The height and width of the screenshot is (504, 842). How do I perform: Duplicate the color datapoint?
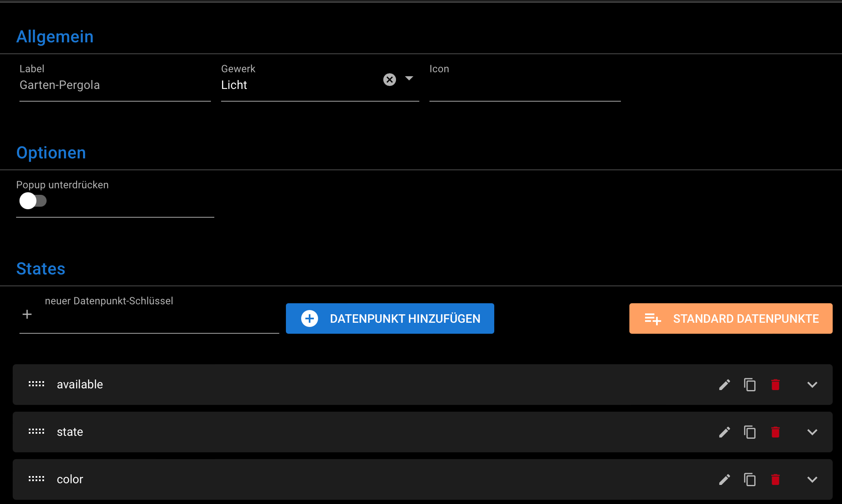[750, 479]
